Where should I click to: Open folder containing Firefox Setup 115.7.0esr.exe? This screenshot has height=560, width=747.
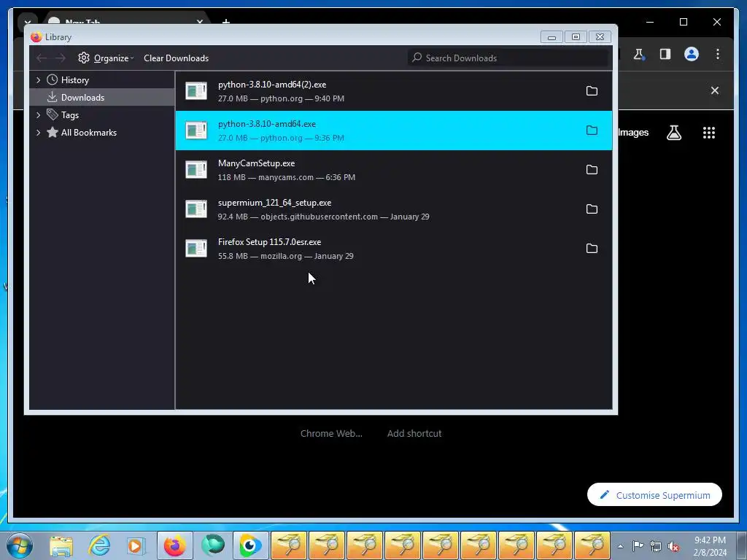592,249
